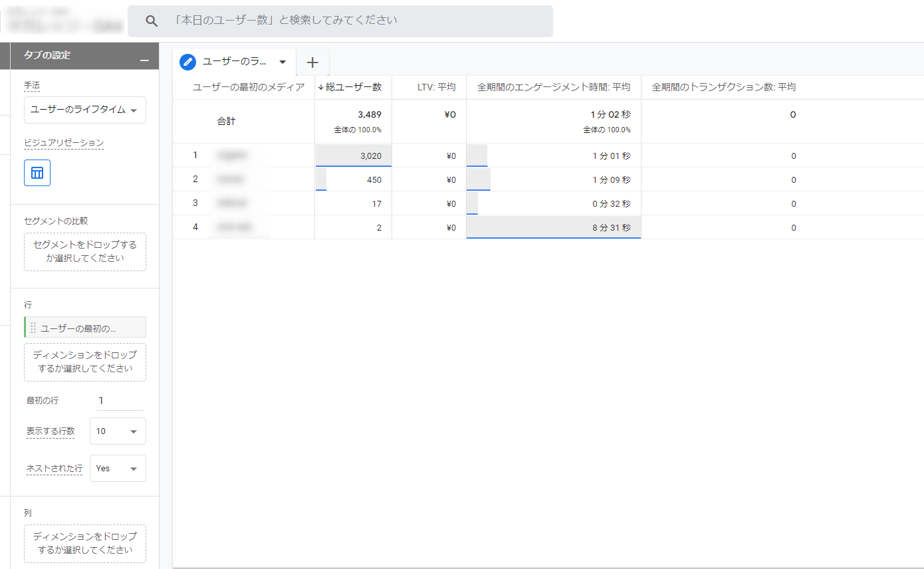Open the 表示する行数 dropdown showing 10
924x569 pixels.
pos(118,431)
